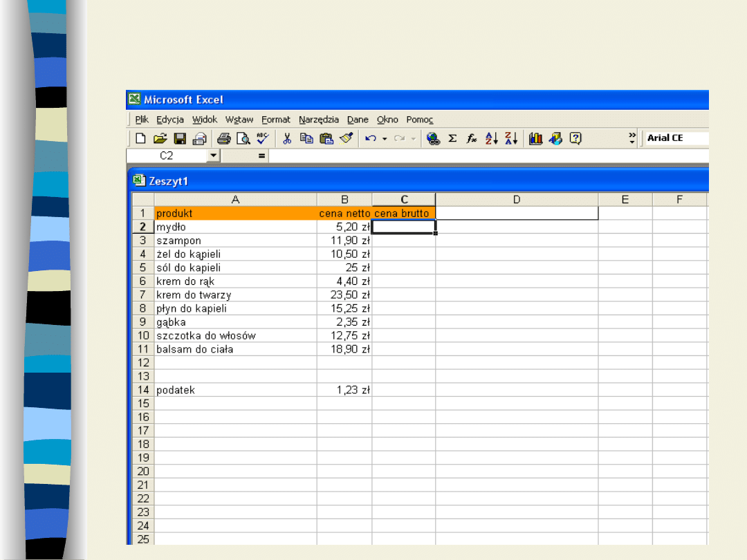Click the Print icon in toolbar
The image size is (747, 560).
(223, 138)
